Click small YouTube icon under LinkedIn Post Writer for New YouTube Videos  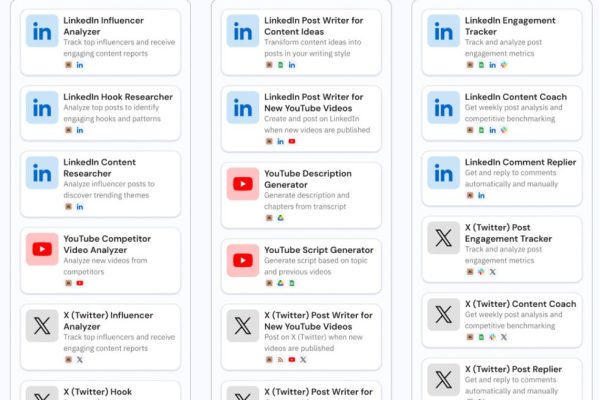292,141
